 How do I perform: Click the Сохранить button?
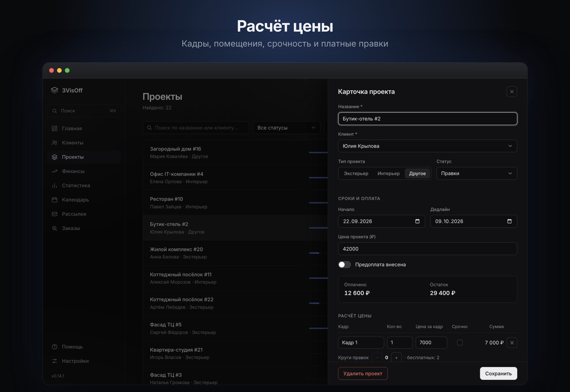498,373
